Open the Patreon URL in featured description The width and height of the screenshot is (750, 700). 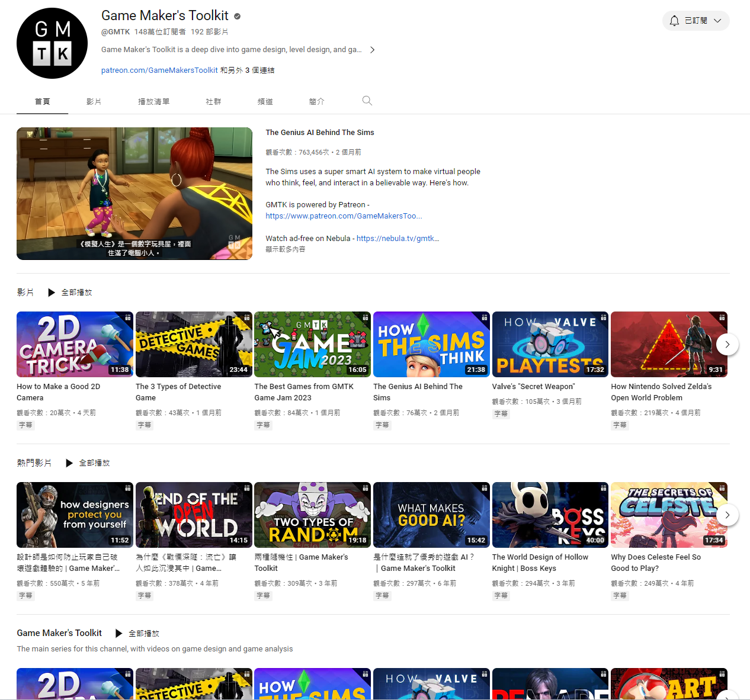(344, 216)
